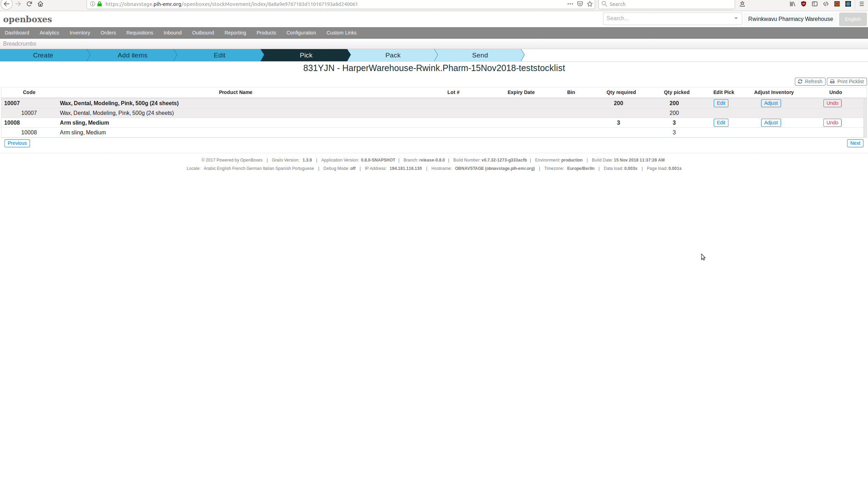Click the browser home icon

(40, 4)
